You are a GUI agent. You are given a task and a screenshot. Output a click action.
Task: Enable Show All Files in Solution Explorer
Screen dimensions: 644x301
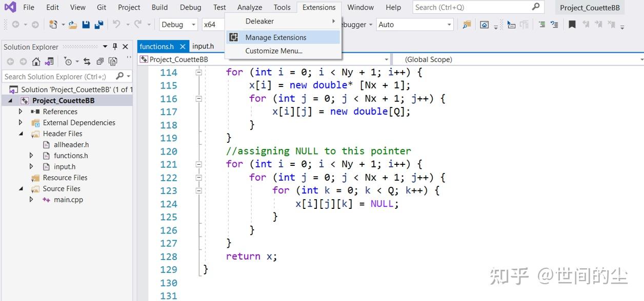(113, 60)
